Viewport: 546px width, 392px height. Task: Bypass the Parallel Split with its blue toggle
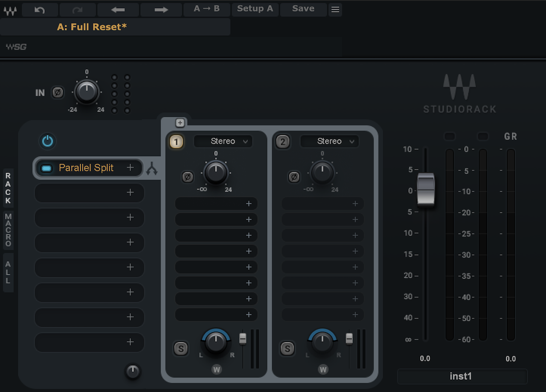coord(46,168)
